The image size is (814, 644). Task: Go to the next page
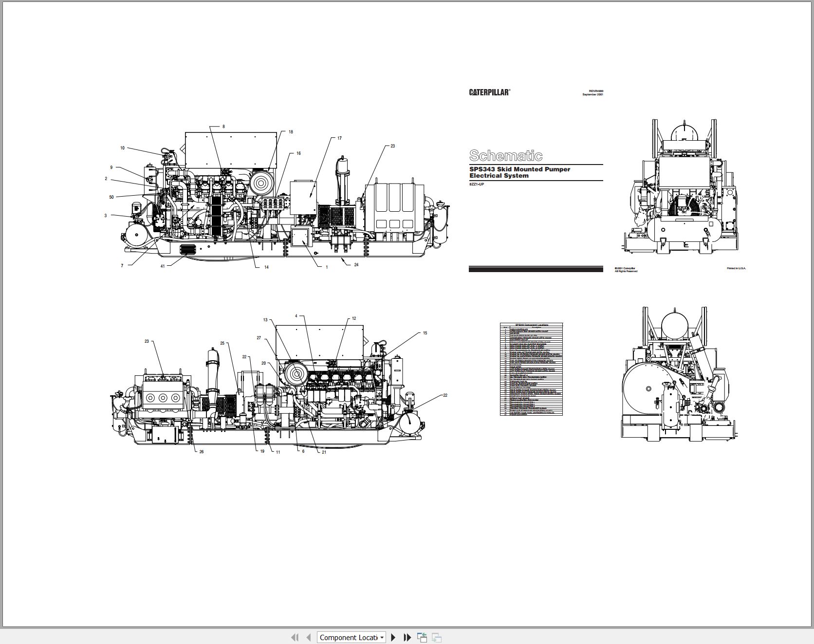coord(393,637)
